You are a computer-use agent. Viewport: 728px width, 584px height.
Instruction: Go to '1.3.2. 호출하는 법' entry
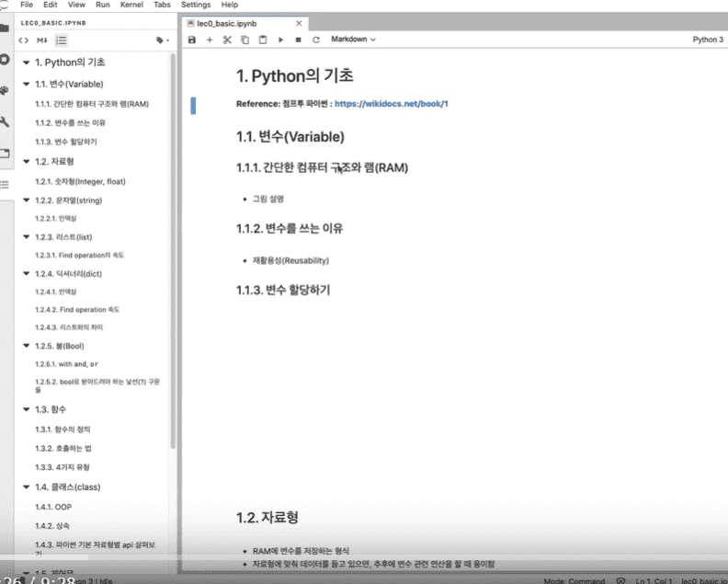tap(63, 449)
